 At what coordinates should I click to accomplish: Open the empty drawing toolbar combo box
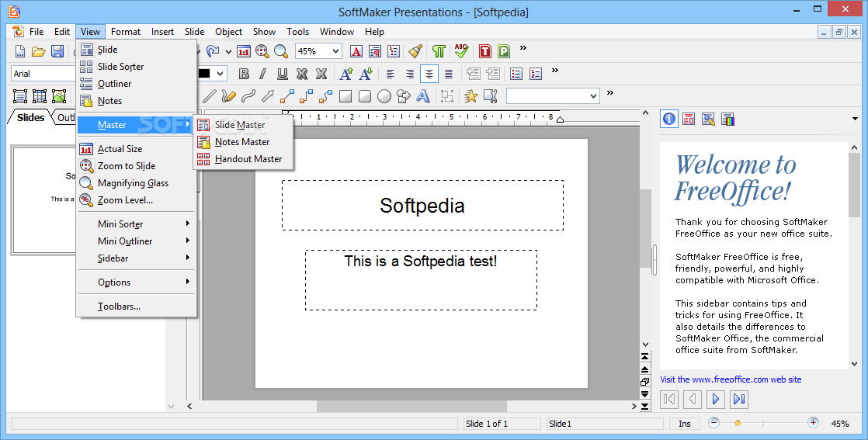553,96
